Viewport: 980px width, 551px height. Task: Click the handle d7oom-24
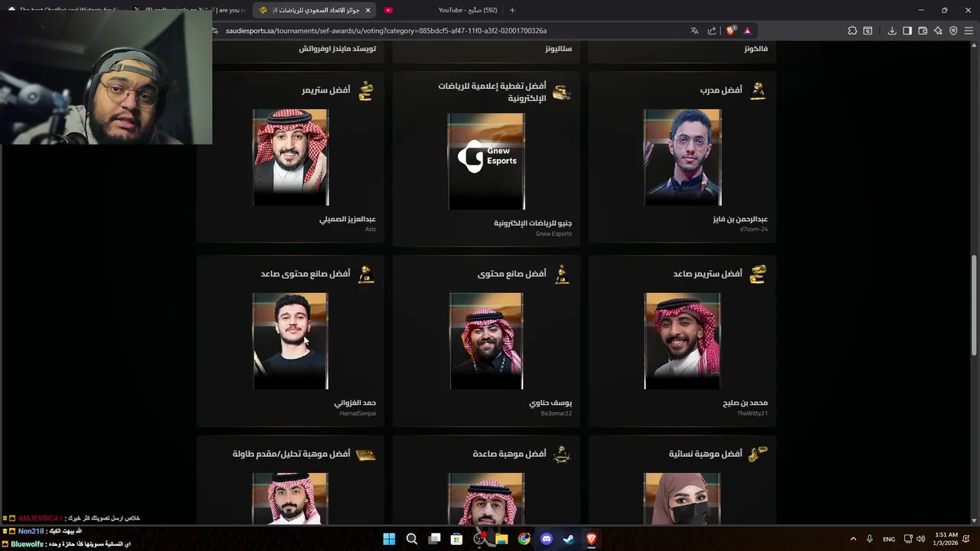tap(753, 230)
